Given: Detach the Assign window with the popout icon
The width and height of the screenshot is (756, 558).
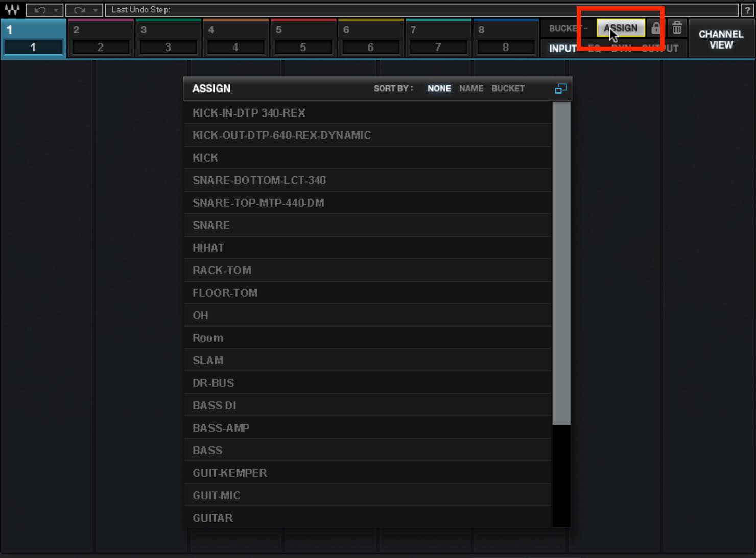Looking at the screenshot, I should [x=561, y=89].
